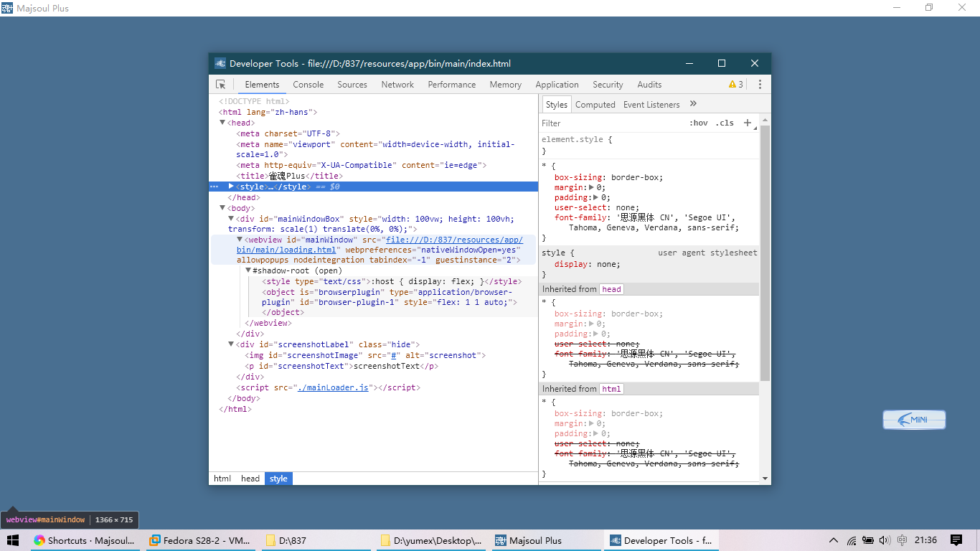This screenshot has width=980, height=551.
Task: Toggle the :hov element state panel
Action: click(698, 123)
